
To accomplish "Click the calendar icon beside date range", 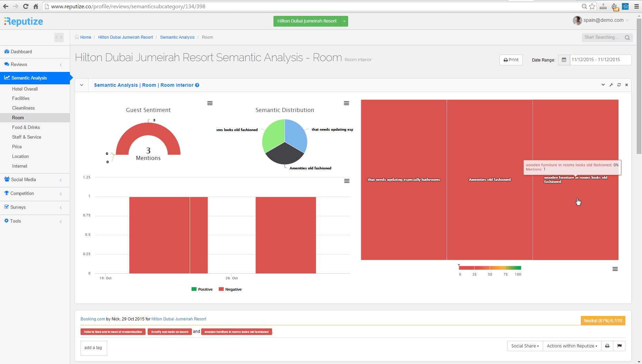I will point(564,60).
